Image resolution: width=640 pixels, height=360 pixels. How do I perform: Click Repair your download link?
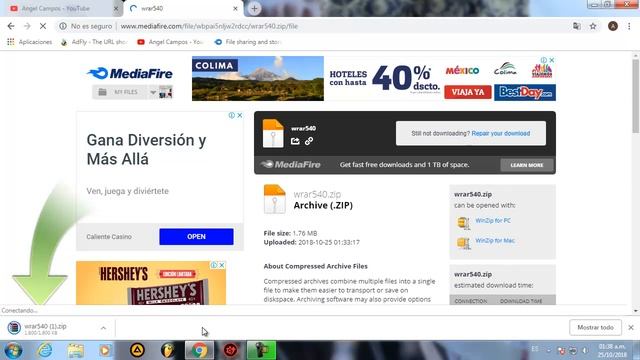pos(501,133)
